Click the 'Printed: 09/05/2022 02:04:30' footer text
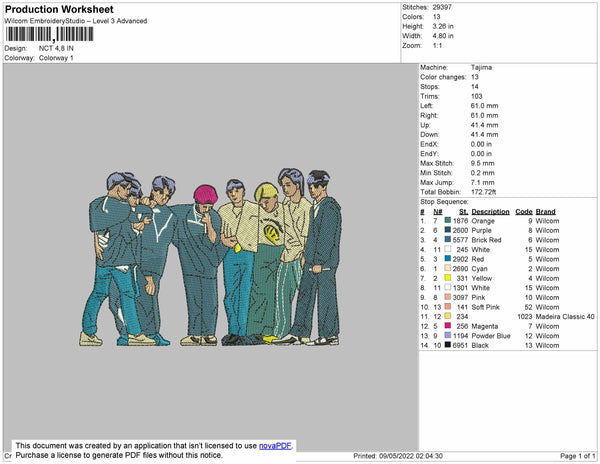 [398, 456]
